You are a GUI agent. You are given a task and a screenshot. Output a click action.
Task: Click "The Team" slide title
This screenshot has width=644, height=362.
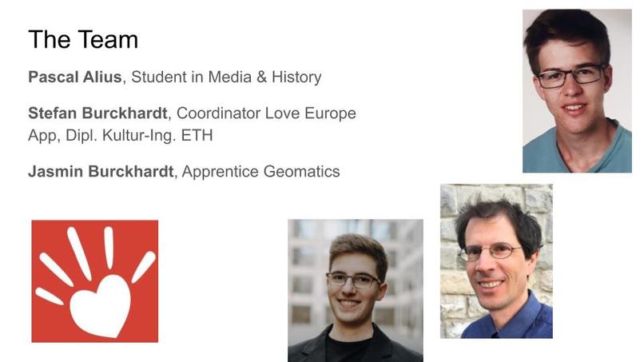pyautogui.click(x=83, y=39)
